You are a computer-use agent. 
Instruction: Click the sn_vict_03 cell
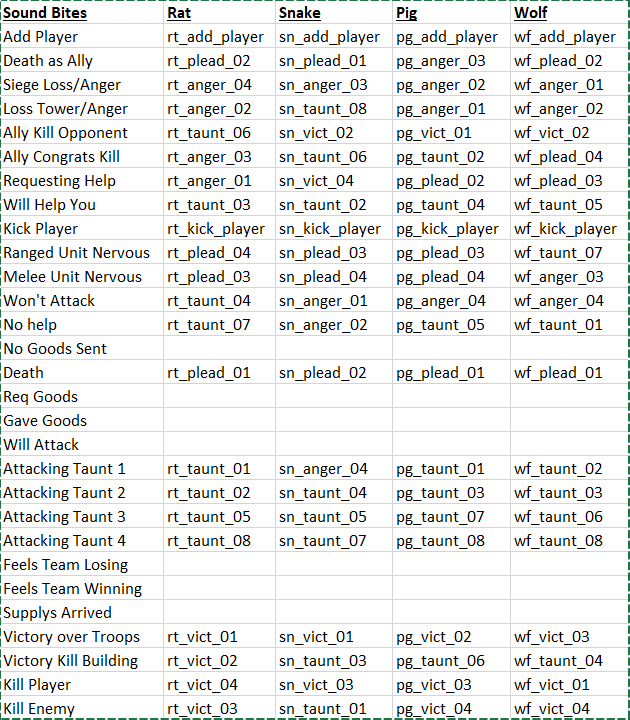click(x=334, y=685)
